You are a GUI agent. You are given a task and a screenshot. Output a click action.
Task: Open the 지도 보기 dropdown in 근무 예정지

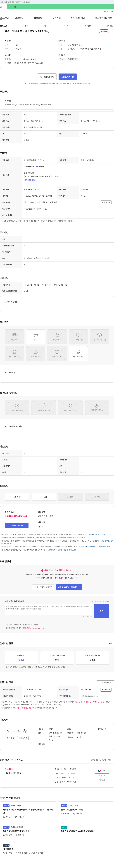click(x=106, y=203)
